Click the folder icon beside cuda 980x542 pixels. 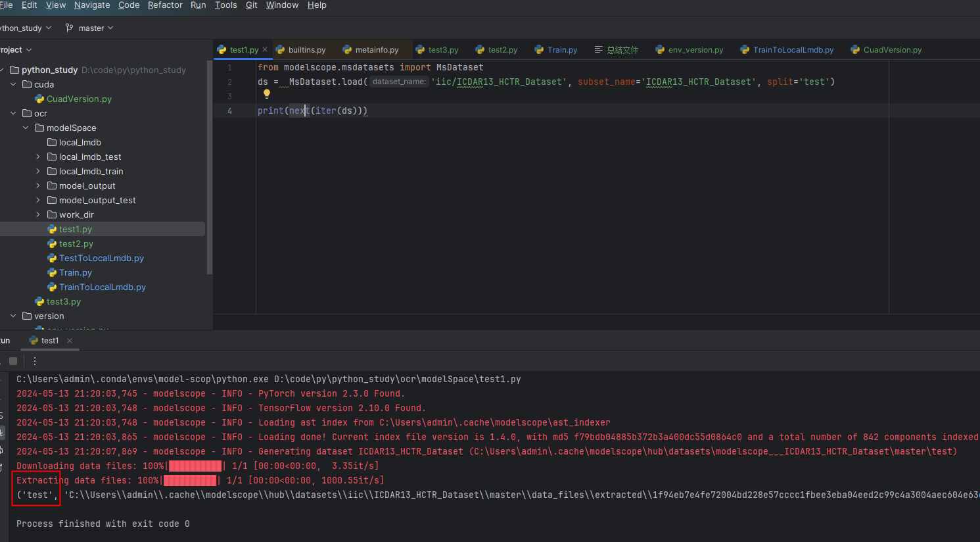click(x=27, y=84)
